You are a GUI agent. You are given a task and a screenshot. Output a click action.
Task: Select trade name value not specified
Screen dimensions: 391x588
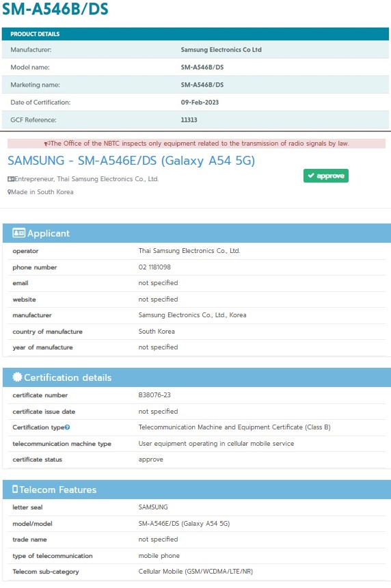click(x=158, y=539)
